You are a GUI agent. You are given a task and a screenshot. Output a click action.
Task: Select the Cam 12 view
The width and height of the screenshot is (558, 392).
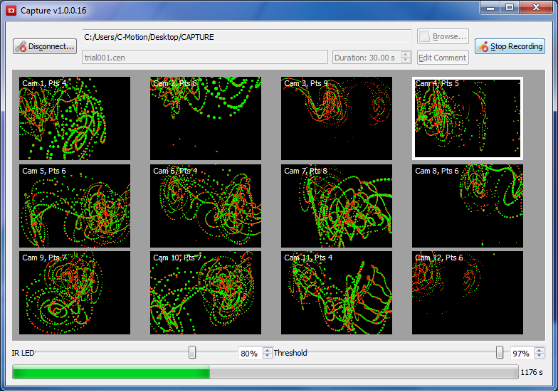pos(468,293)
